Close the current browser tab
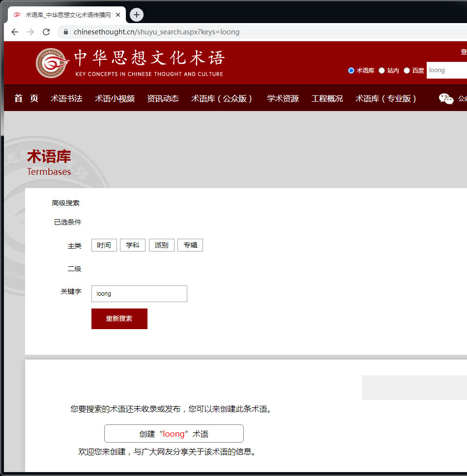This screenshot has width=467, height=476. [x=118, y=15]
